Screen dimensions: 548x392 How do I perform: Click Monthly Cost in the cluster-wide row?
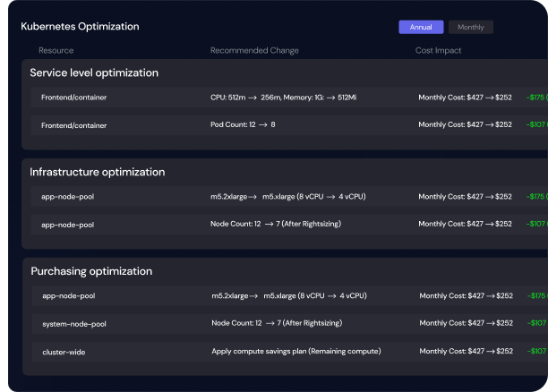[x=467, y=351]
